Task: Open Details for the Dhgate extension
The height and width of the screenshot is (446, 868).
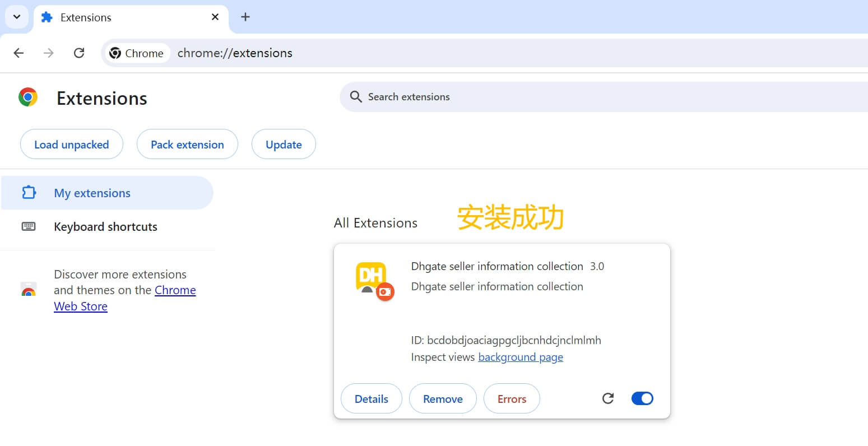Action: (x=372, y=399)
